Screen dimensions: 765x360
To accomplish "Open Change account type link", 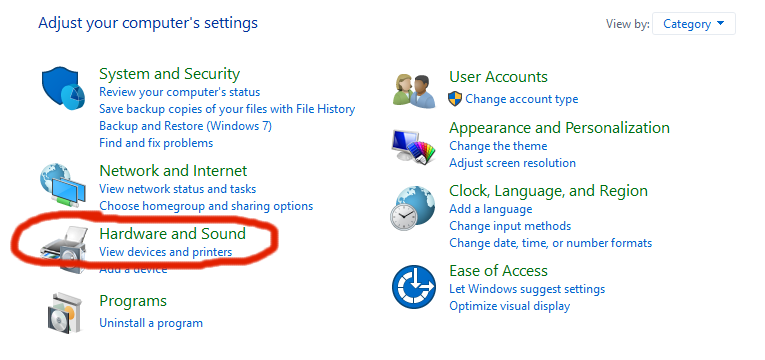I will tap(522, 99).
